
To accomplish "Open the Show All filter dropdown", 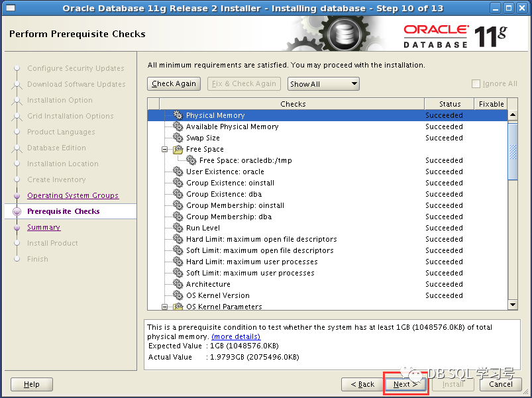I will click(323, 83).
